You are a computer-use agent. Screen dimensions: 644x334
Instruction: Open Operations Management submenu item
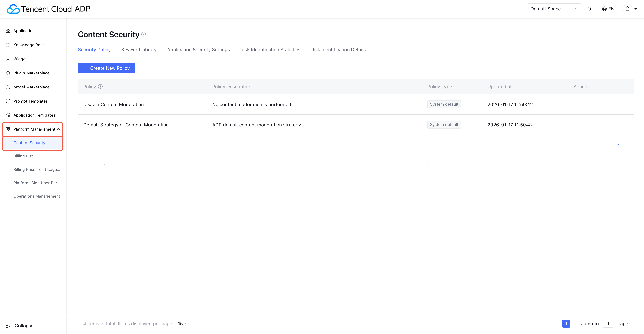pos(37,196)
